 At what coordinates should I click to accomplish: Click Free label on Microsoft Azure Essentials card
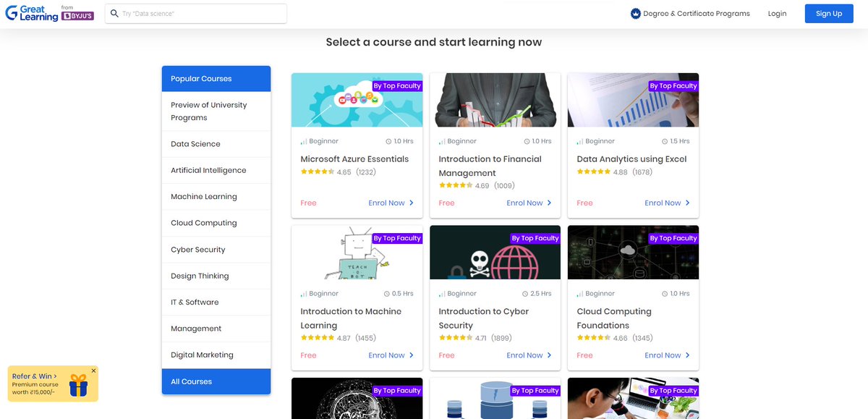tap(308, 203)
